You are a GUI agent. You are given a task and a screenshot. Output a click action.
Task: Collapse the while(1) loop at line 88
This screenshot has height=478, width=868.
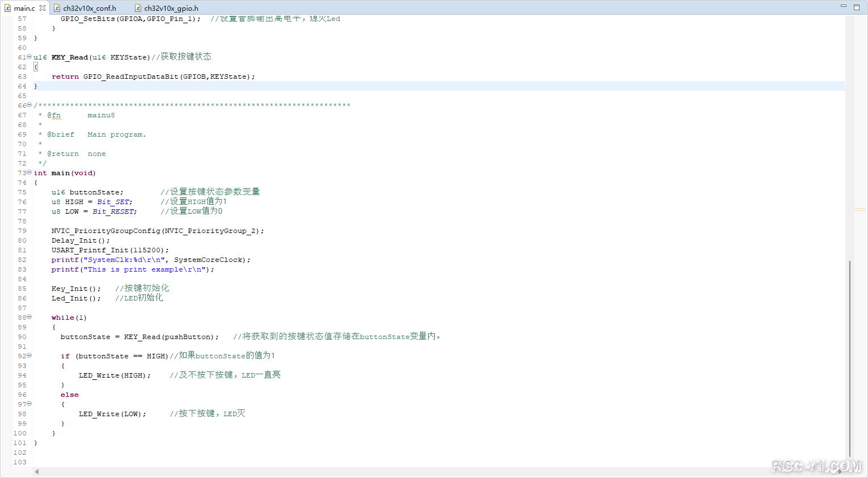click(29, 317)
